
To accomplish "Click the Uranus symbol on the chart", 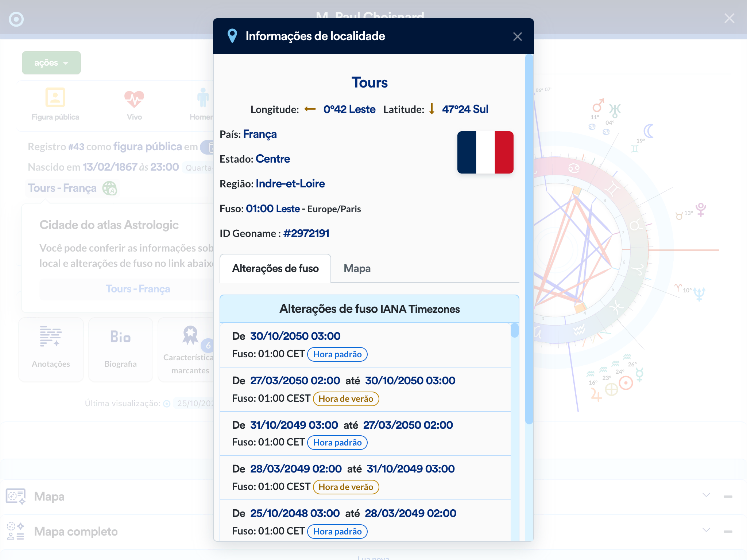I will click(x=615, y=110).
